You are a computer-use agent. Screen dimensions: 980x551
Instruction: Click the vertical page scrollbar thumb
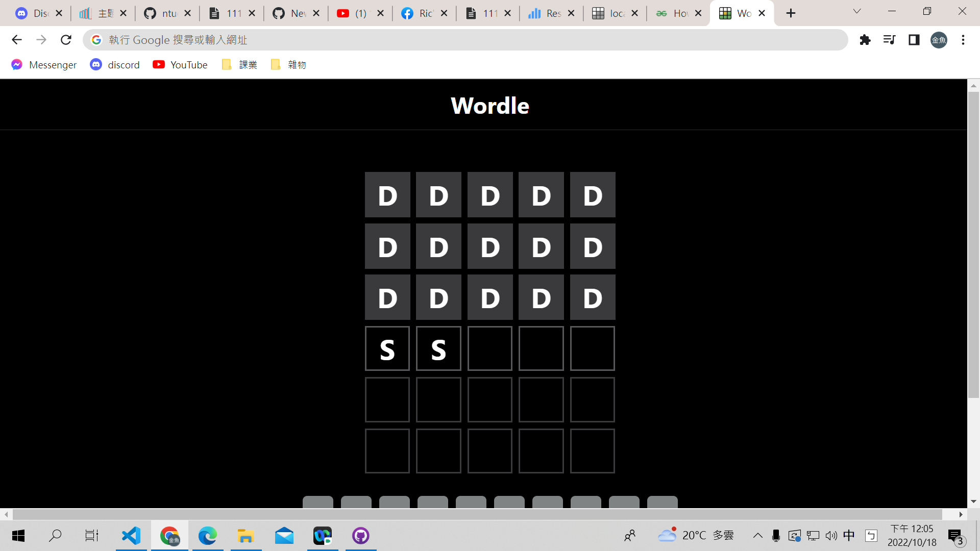(x=973, y=245)
